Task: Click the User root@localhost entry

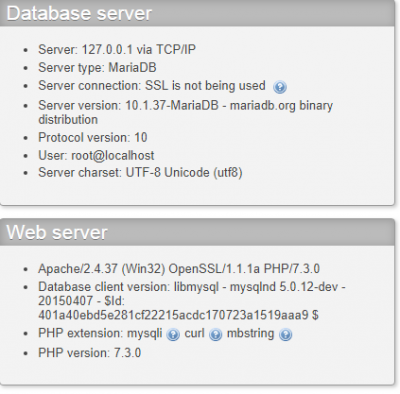Action: (x=96, y=155)
